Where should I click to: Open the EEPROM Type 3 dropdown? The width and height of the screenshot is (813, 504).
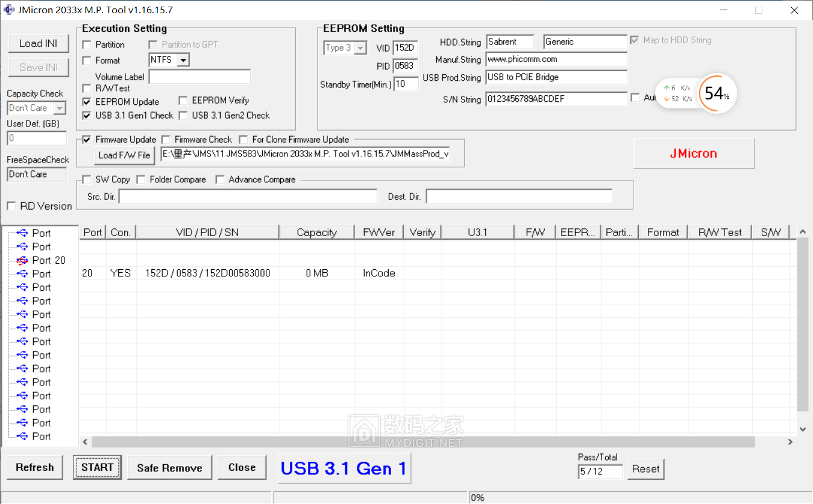pyautogui.click(x=360, y=48)
